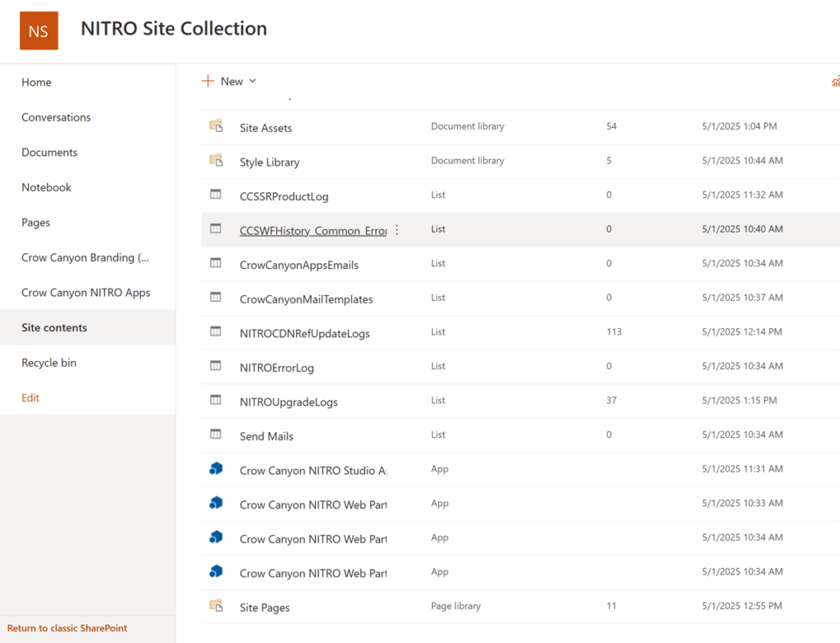Click modified date 5/1/2025 10:33 AM
Viewport: 840px width, 643px height.
coord(742,503)
